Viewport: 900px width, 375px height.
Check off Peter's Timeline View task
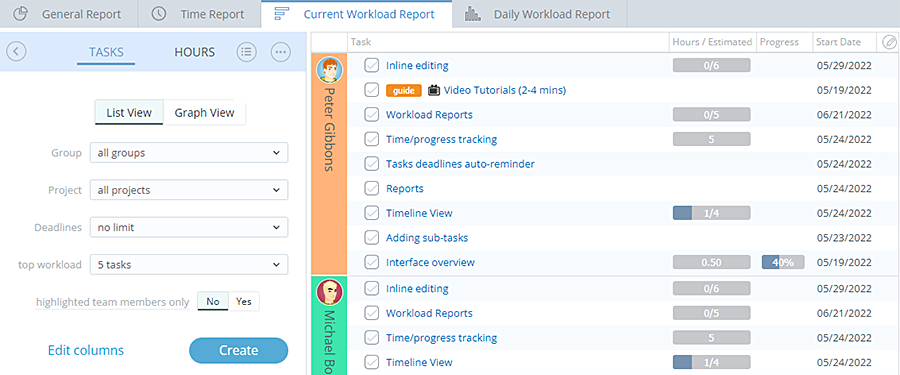pos(372,213)
